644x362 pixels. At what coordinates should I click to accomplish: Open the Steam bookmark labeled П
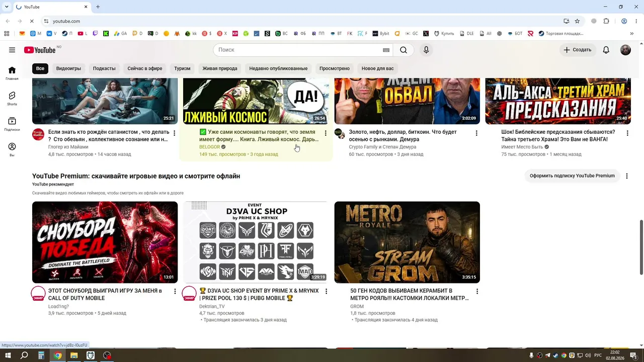[67, 34]
